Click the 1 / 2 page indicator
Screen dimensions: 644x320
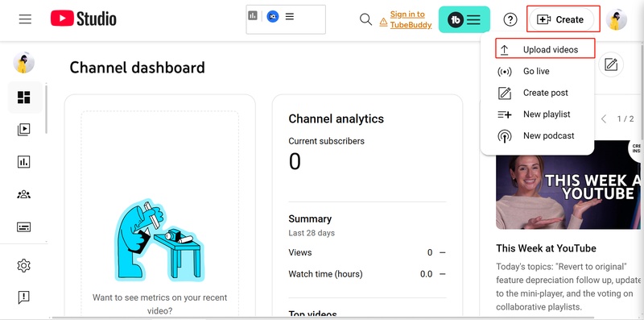(x=625, y=118)
